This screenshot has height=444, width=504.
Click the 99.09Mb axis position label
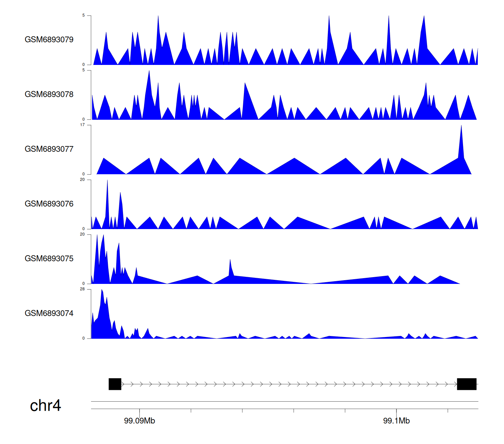(x=139, y=421)
